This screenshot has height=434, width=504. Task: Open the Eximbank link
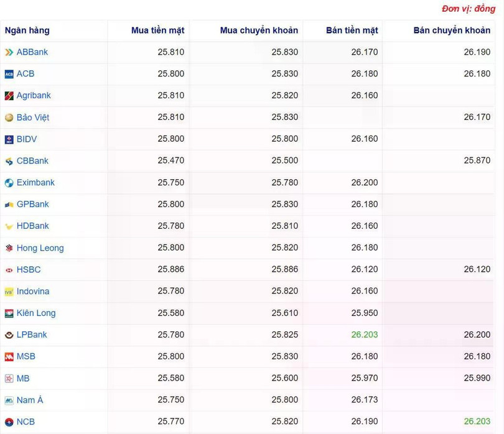tap(35, 182)
